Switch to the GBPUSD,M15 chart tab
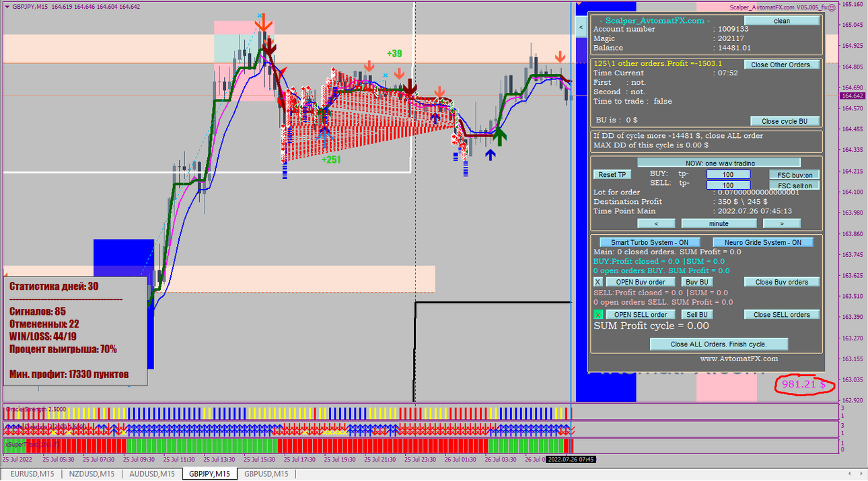868x481 pixels. point(266,474)
